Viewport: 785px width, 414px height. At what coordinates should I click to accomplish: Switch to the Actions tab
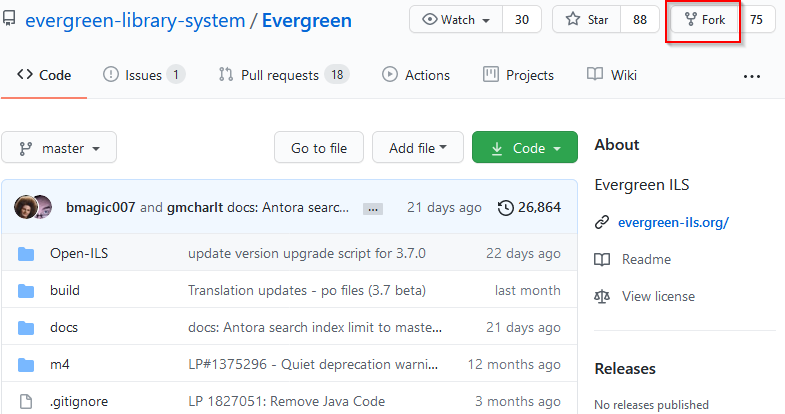tap(416, 75)
